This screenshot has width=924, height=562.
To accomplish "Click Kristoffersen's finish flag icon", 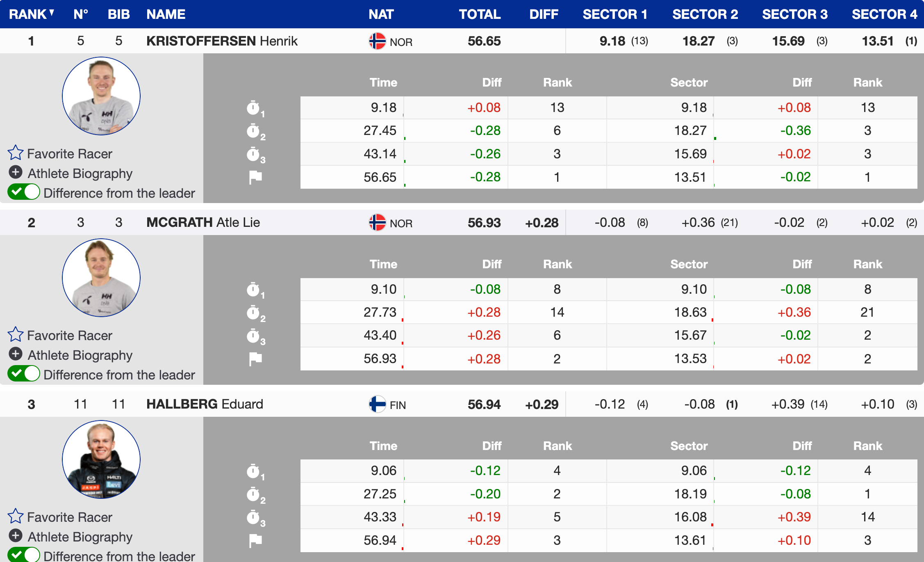I will pyautogui.click(x=255, y=177).
